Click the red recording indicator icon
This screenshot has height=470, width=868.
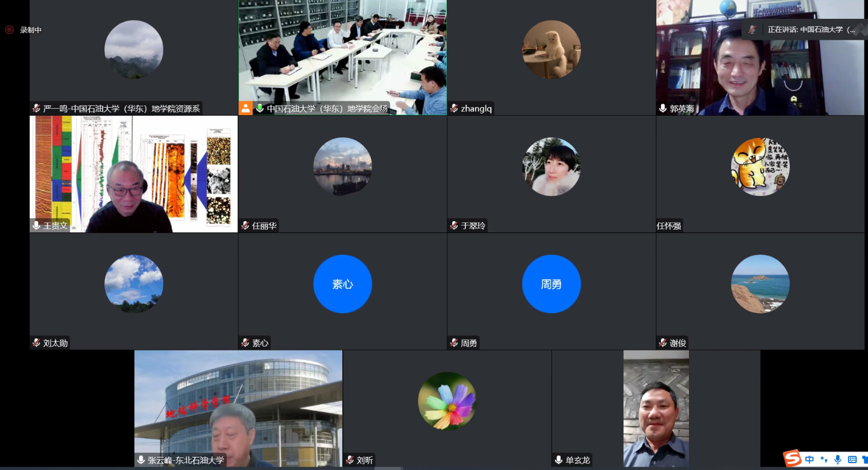pos(9,30)
